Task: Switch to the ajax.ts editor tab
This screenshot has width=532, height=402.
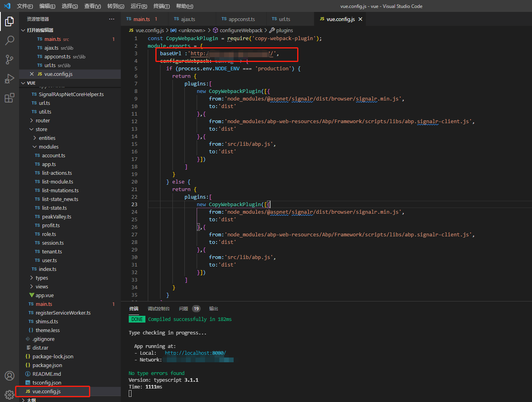Action: coord(188,19)
